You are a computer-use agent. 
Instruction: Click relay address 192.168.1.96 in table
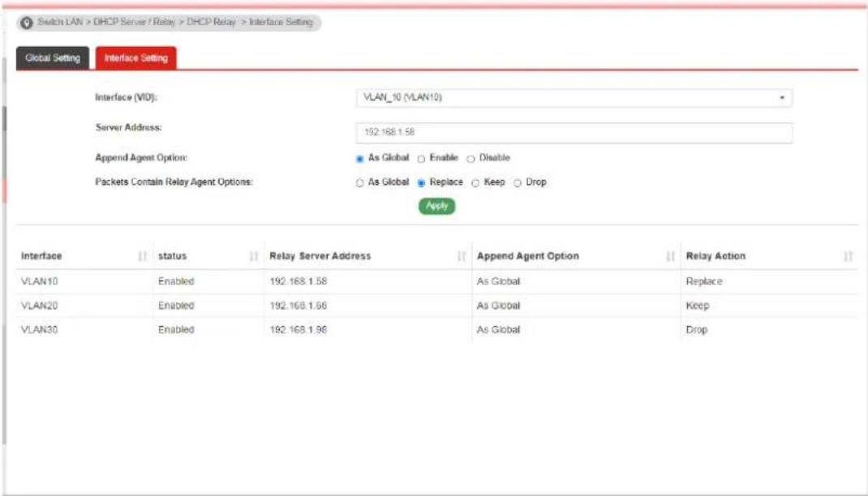tap(299, 330)
